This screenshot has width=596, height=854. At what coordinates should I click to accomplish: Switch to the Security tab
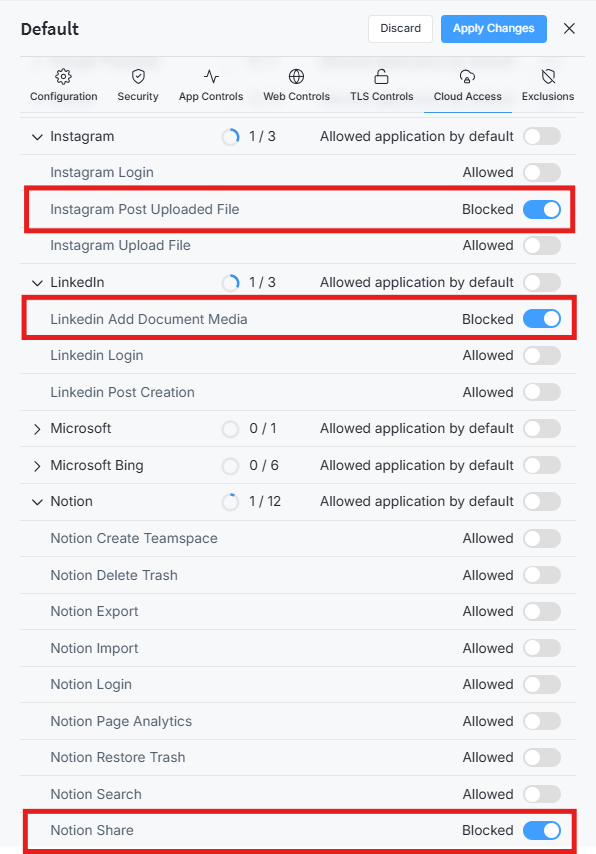point(138,86)
